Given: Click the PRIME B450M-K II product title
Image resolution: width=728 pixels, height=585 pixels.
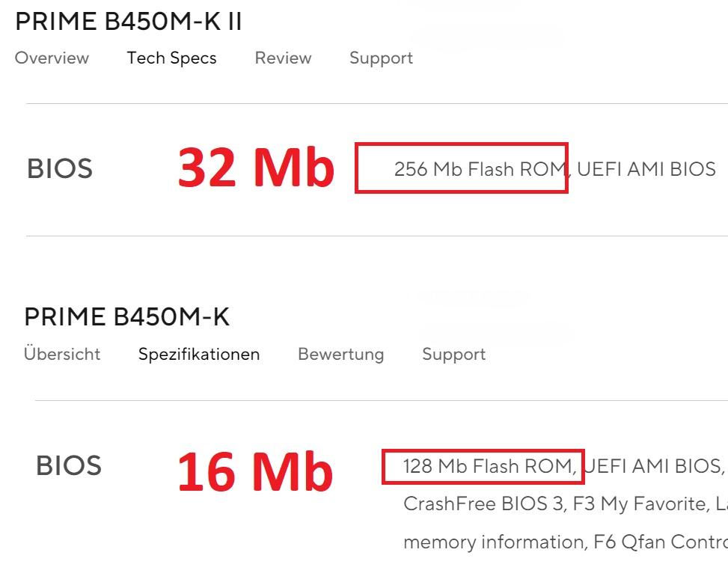Looking at the screenshot, I should pyautogui.click(x=129, y=22).
